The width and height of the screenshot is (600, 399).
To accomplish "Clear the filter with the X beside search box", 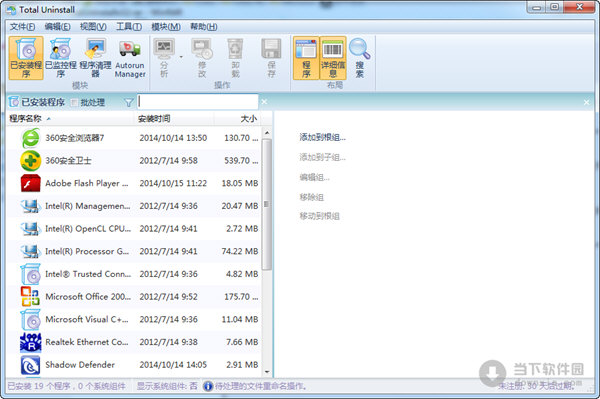I will (264, 102).
